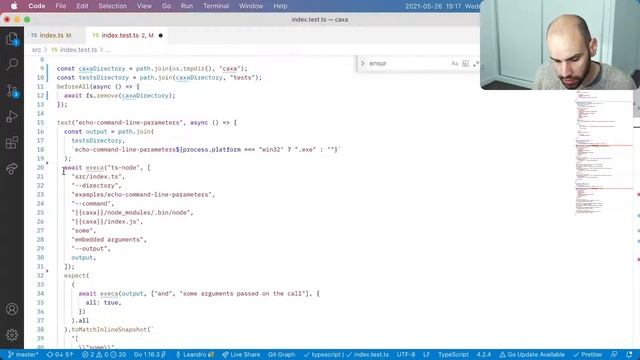Image resolution: width=640 pixels, height=360 pixels.
Task: Click the Leandro status bar item
Action: pos(195,354)
